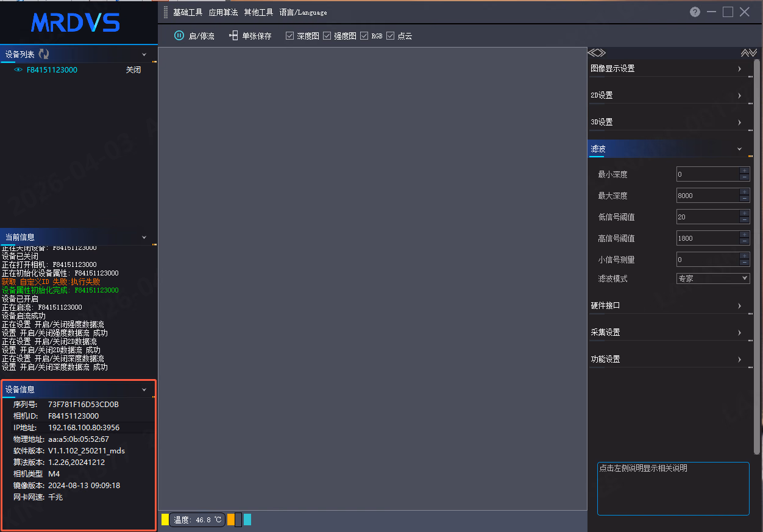Click the 启/停流 button label
763x532 pixels.
click(x=201, y=36)
